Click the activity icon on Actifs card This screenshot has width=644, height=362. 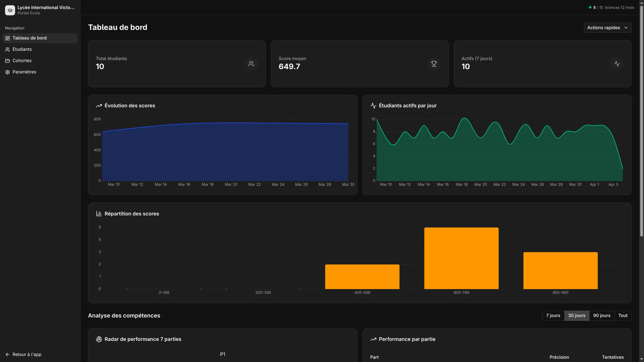(617, 64)
